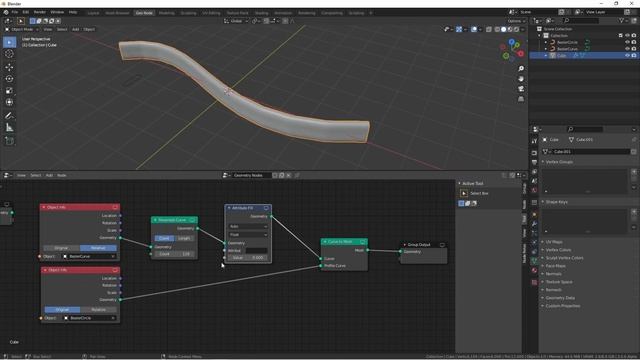The width and height of the screenshot is (640, 360).
Task: Open the Tool properties tab
Action: [x=534, y=141]
